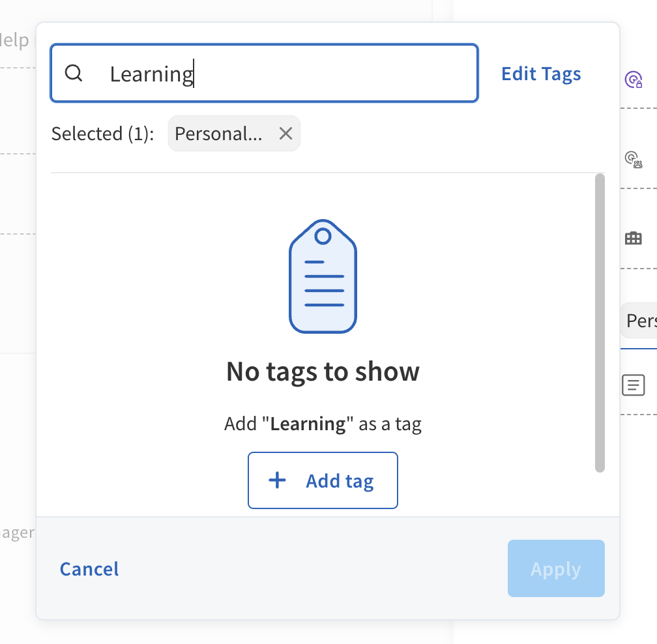Cancel the tag selection dialog
This screenshot has height=644, width=657.
point(89,569)
